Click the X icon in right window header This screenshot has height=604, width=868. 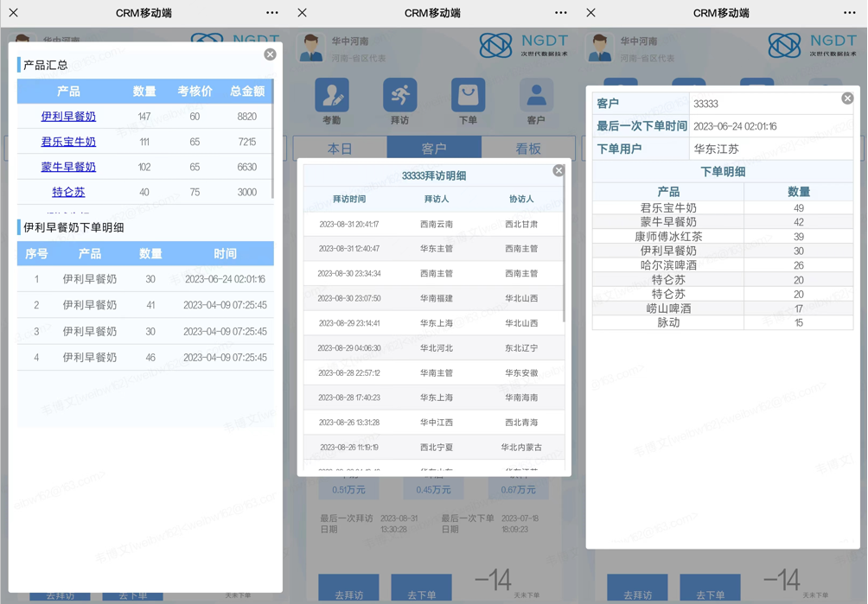591,13
